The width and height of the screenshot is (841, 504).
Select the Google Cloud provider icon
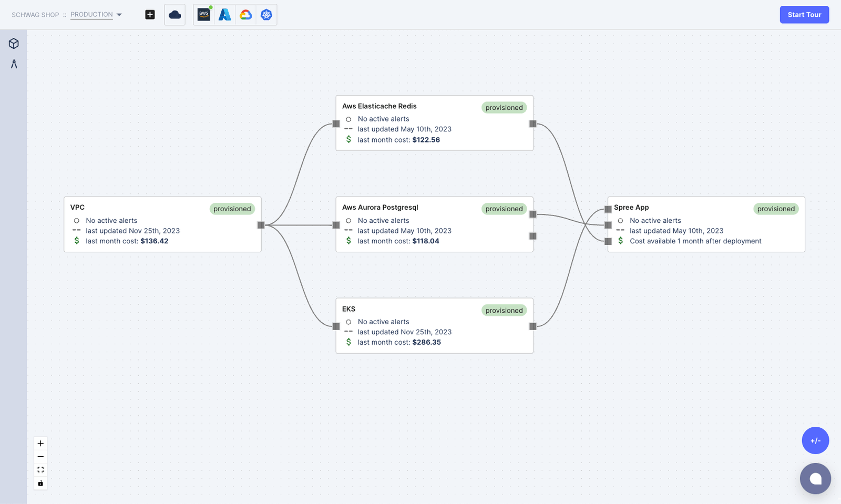tap(245, 15)
